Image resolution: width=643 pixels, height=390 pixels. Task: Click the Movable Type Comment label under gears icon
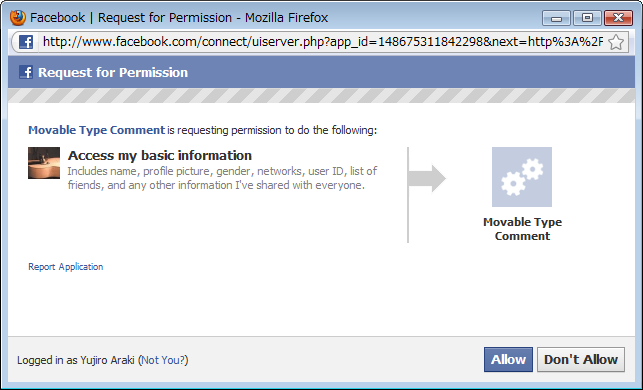pyautogui.click(x=522, y=229)
